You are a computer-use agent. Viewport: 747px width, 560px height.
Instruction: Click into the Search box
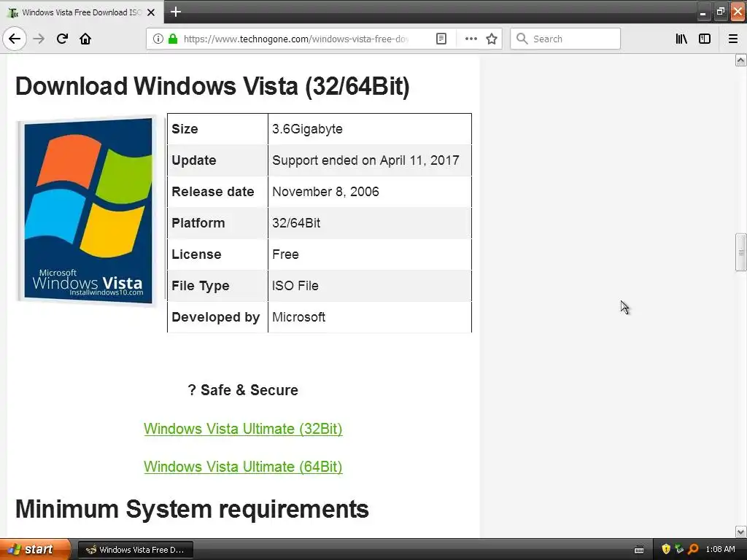(x=565, y=39)
